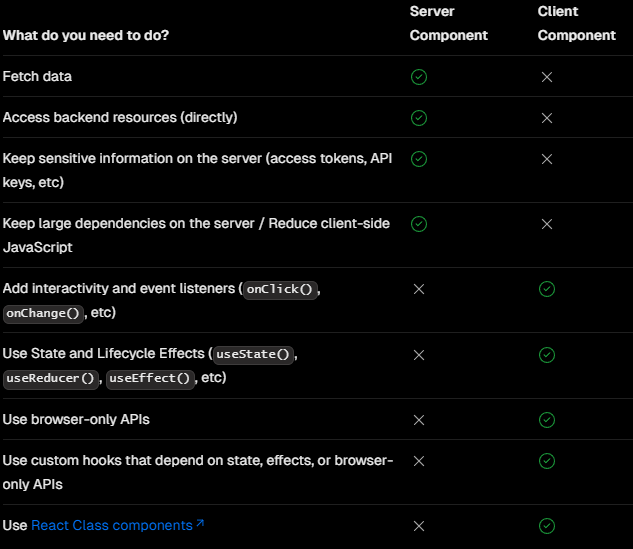Click the Client Component column header
Image resolution: width=633 pixels, height=549 pixels.
point(576,23)
